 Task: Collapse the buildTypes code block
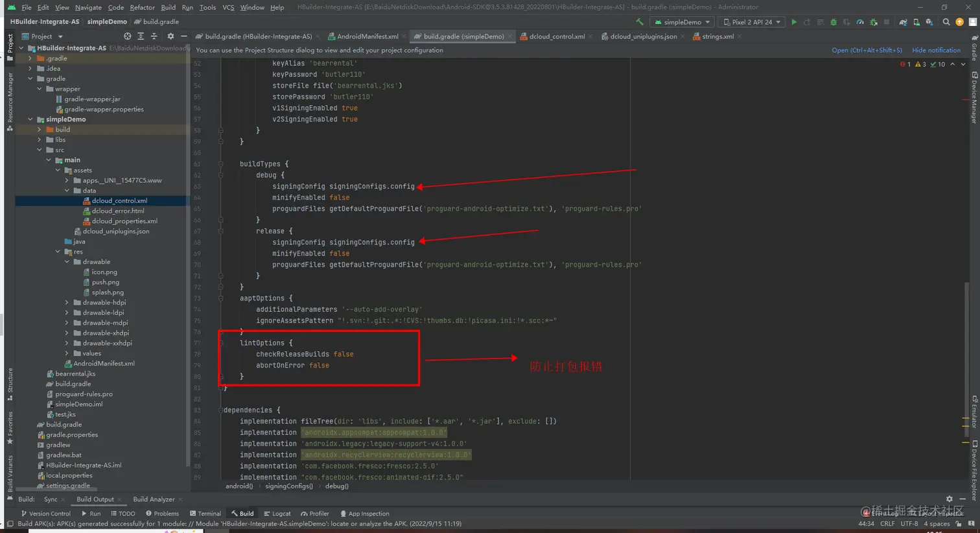pos(220,164)
